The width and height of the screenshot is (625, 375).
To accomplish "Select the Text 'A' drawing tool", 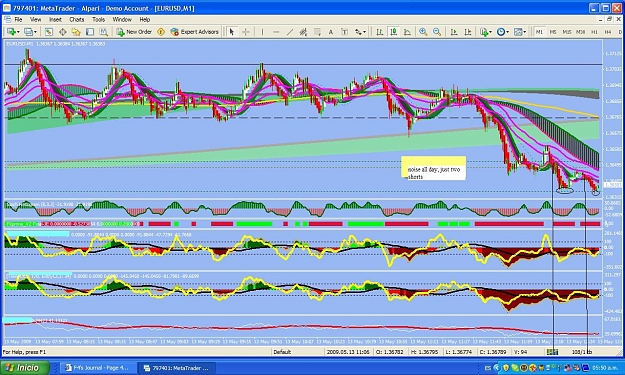I will pos(331,32).
